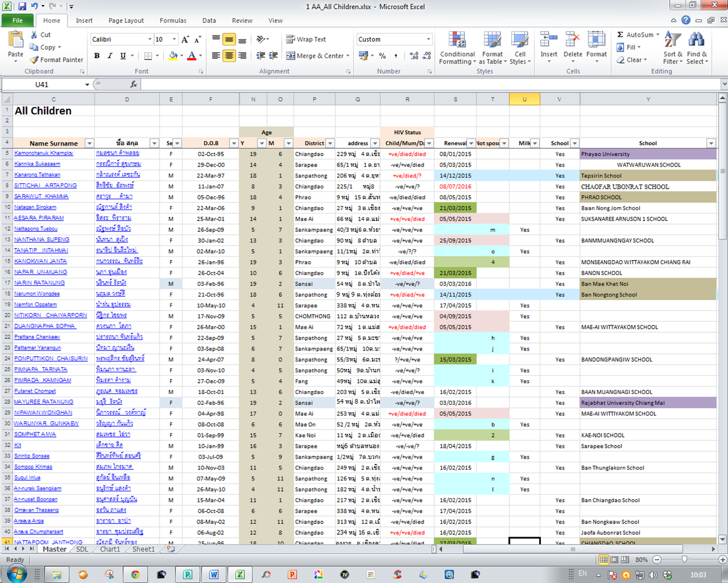
Task: Open Word from the Windows taskbar
Action: [214, 574]
